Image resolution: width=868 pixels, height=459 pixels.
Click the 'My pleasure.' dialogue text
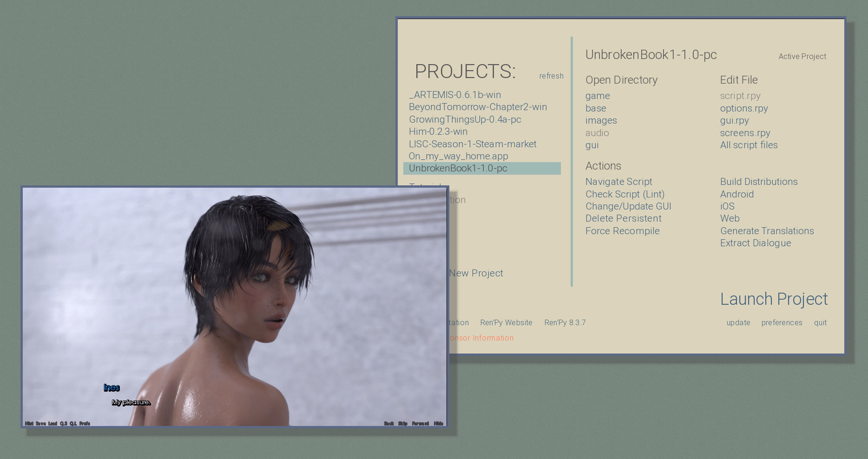[131, 402]
